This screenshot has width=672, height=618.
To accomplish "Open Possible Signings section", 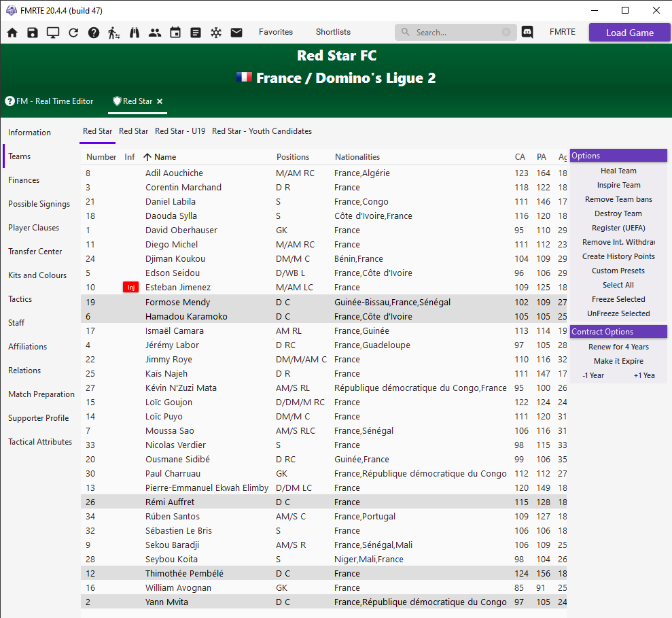I will [x=39, y=204].
